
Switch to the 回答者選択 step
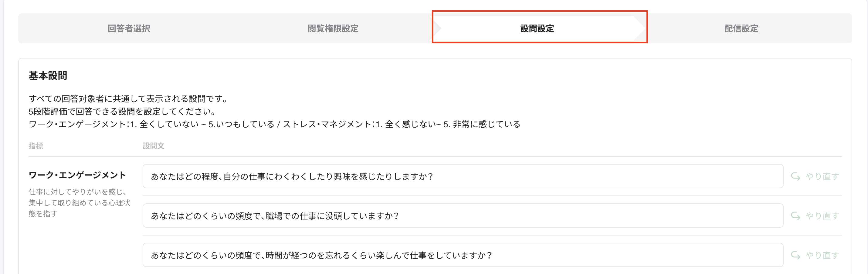(x=130, y=28)
